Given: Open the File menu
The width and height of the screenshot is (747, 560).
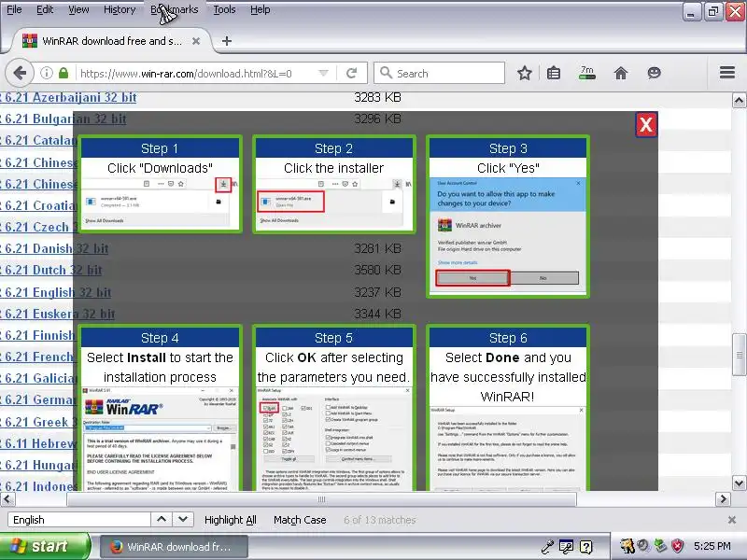Looking at the screenshot, I should pos(14,9).
